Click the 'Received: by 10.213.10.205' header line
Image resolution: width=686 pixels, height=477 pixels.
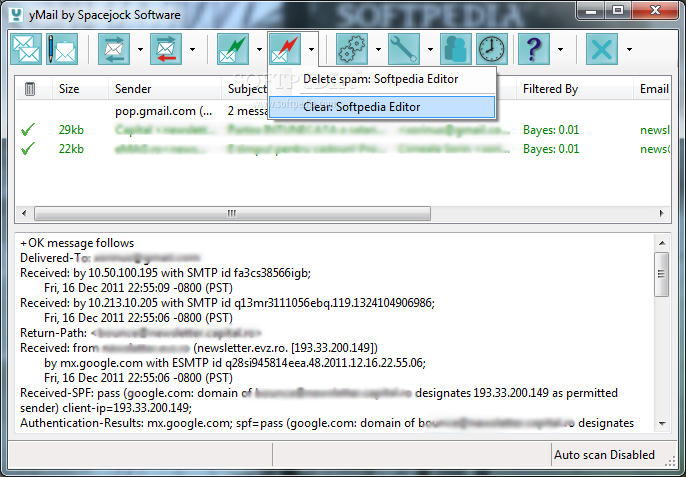[228, 303]
